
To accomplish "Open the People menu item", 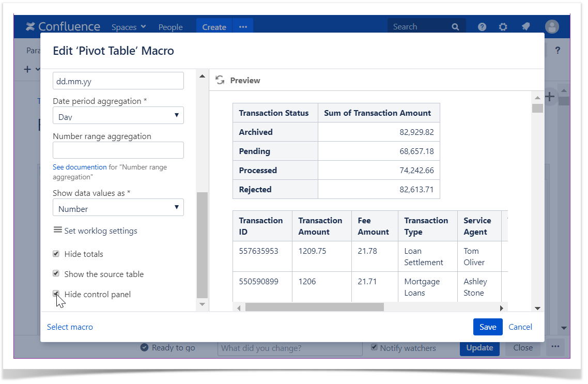I will click(x=171, y=27).
